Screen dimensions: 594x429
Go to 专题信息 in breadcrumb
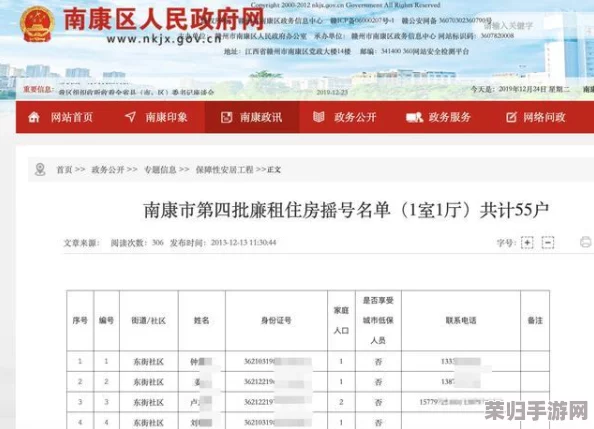pyautogui.click(x=160, y=169)
